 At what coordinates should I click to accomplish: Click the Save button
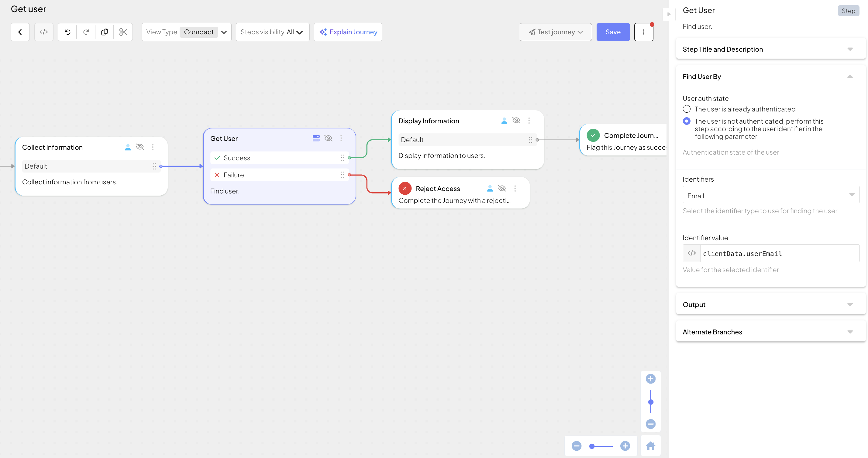[613, 32]
